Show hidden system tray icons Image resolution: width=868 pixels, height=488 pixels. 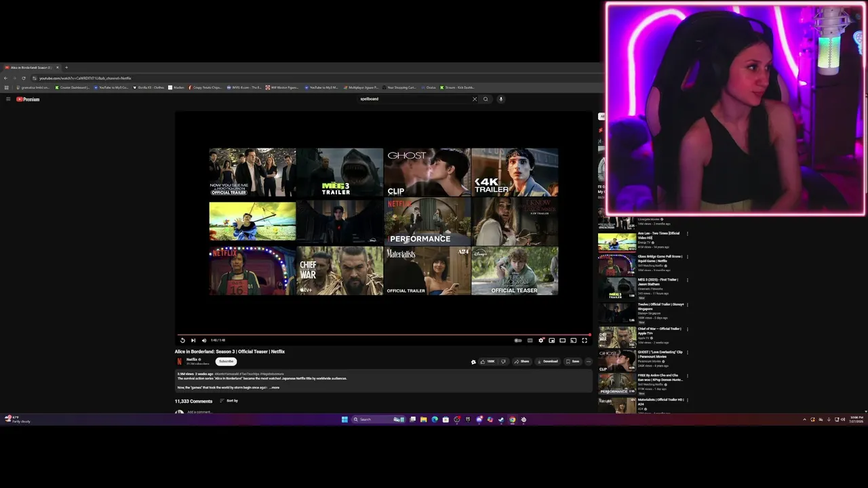pyautogui.click(x=805, y=420)
